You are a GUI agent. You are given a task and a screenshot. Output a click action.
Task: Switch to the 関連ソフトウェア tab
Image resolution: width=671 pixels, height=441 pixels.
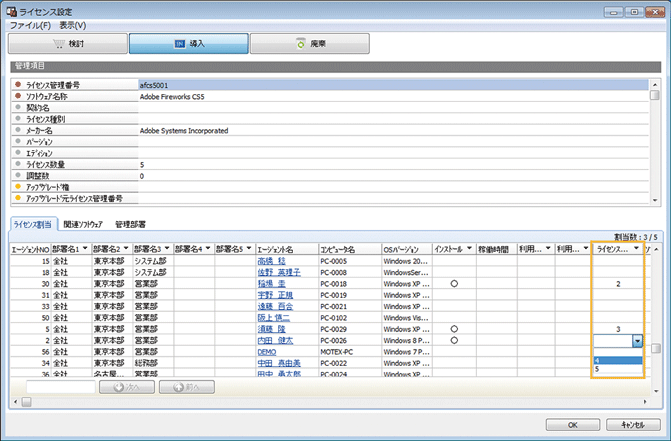(x=83, y=224)
